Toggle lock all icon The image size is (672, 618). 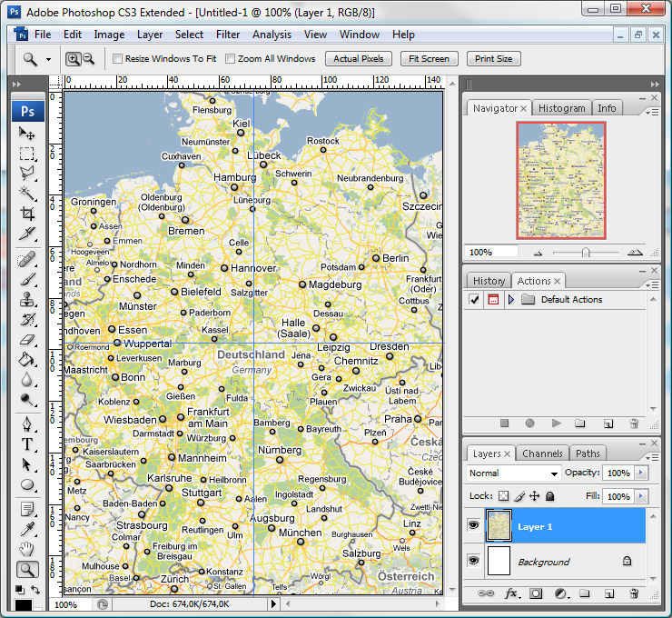[x=549, y=496]
